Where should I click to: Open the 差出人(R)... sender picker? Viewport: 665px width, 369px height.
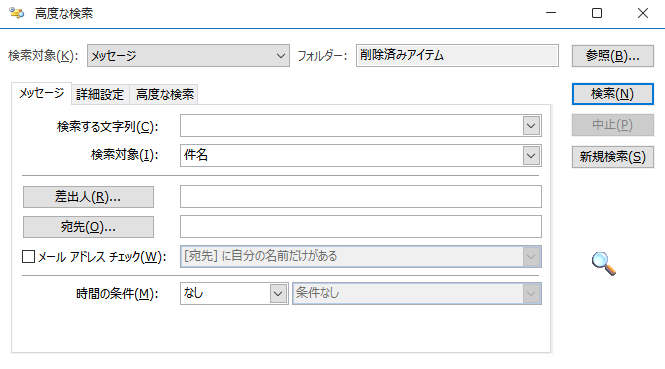click(x=88, y=197)
